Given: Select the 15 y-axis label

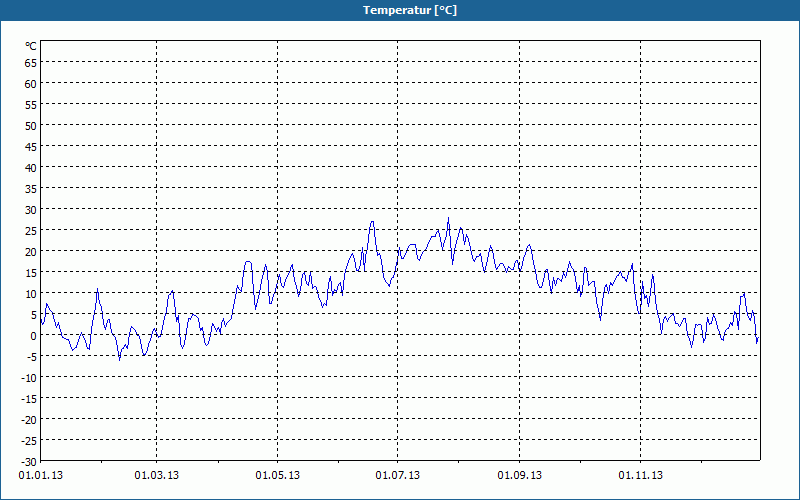Looking at the screenshot, I should point(31,273).
